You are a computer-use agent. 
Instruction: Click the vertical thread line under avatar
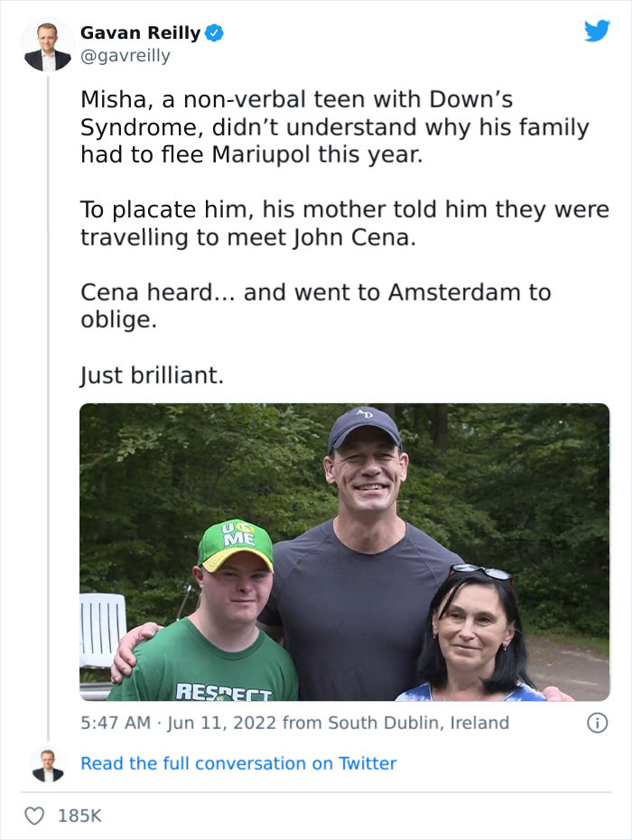pos(47,406)
